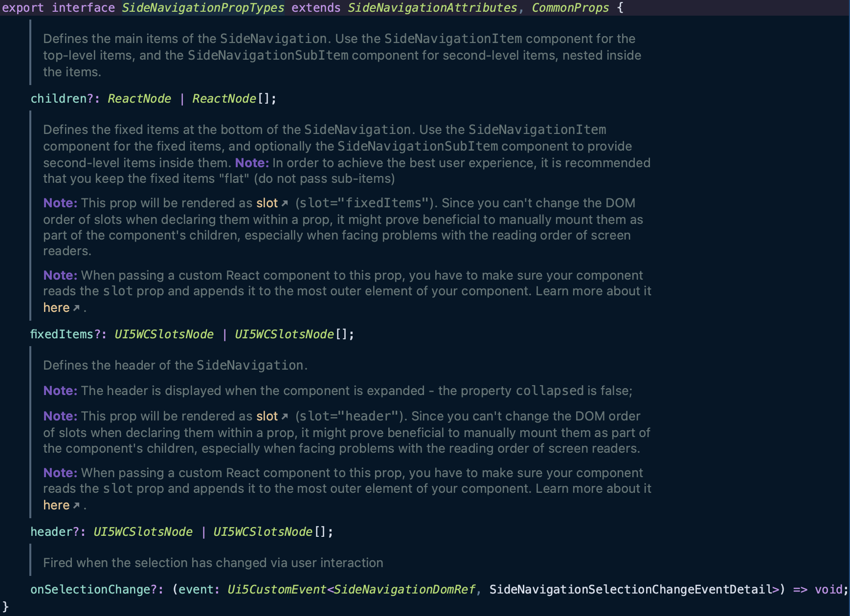Viewport: 850px width, 616px height.
Task: Click the 'extends' keyword
Action: click(x=316, y=8)
